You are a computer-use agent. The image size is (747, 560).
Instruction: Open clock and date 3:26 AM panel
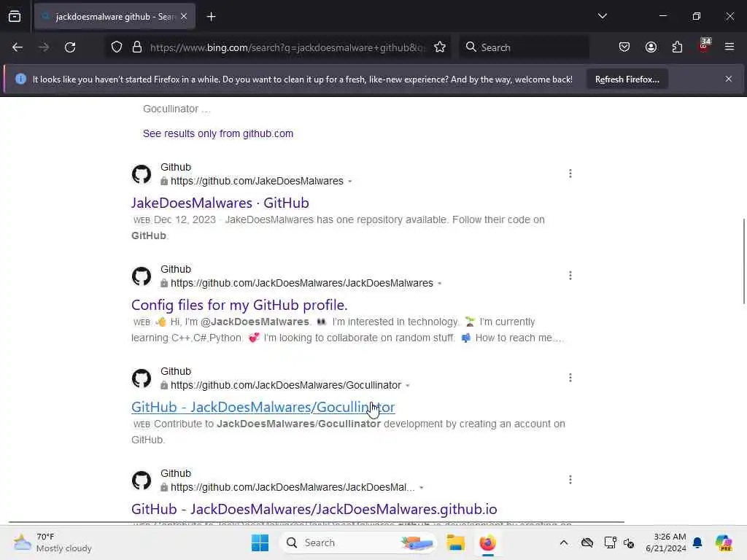(665, 542)
